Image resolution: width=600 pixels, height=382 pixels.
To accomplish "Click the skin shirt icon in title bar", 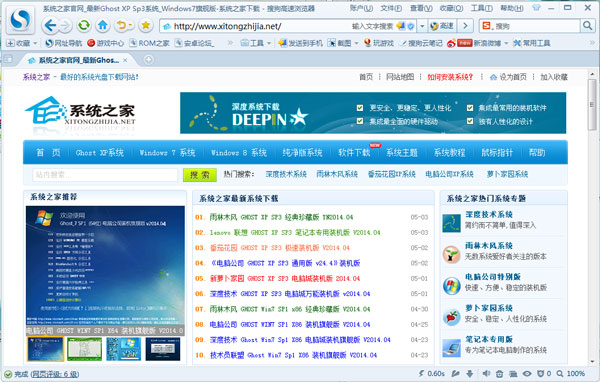I will [536, 8].
